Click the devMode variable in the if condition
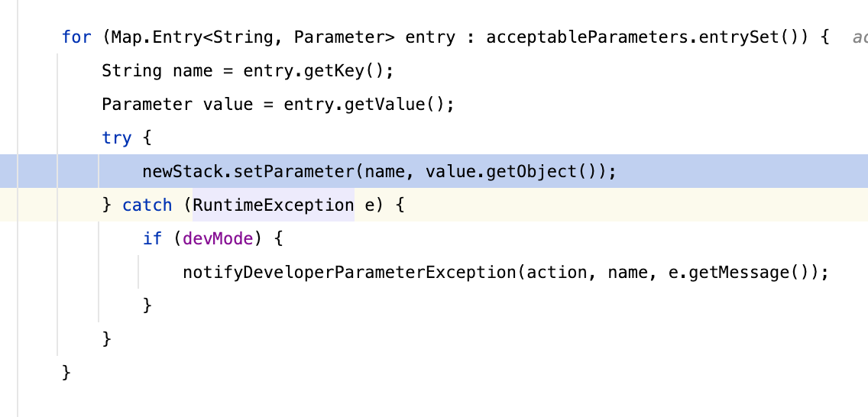This screenshot has width=868, height=417. pos(218,238)
